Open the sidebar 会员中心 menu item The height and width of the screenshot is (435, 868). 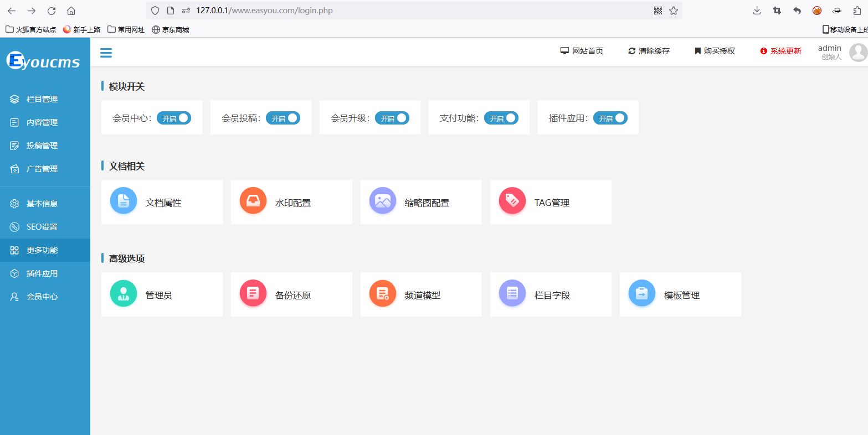point(45,297)
